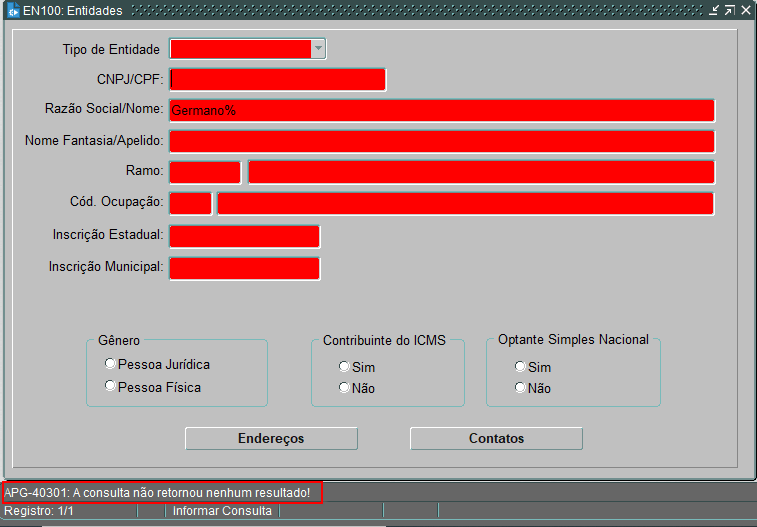Click the Ramo description field

point(481,172)
